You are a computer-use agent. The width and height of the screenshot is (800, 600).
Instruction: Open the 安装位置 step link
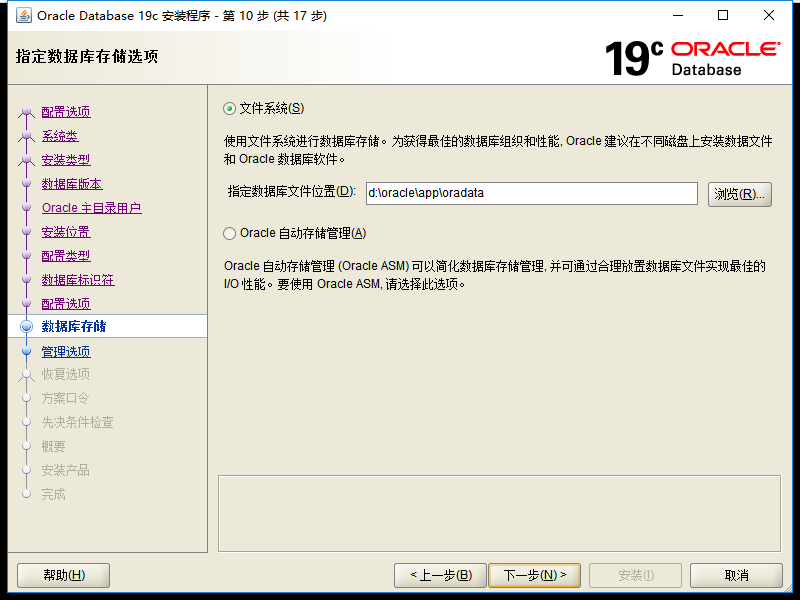click(66, 232)
